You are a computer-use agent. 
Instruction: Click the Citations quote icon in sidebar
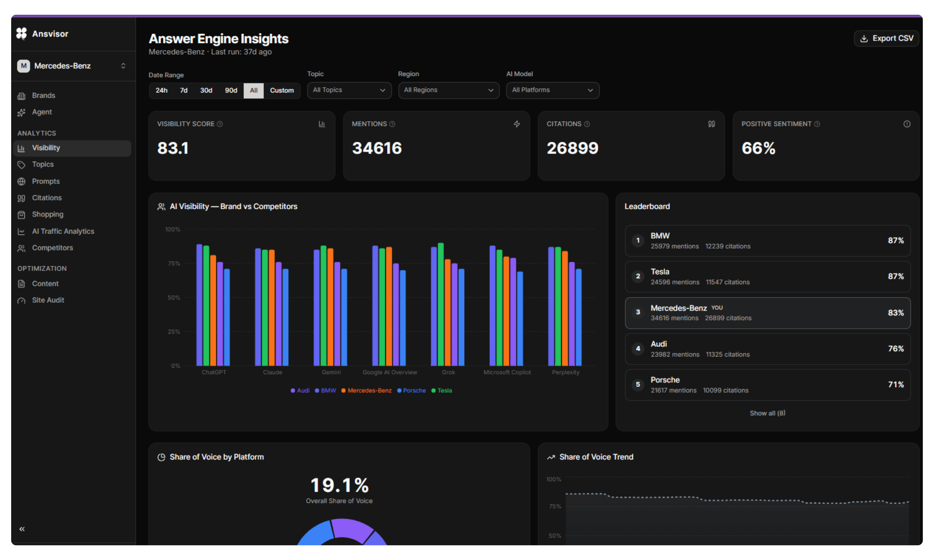22,198
